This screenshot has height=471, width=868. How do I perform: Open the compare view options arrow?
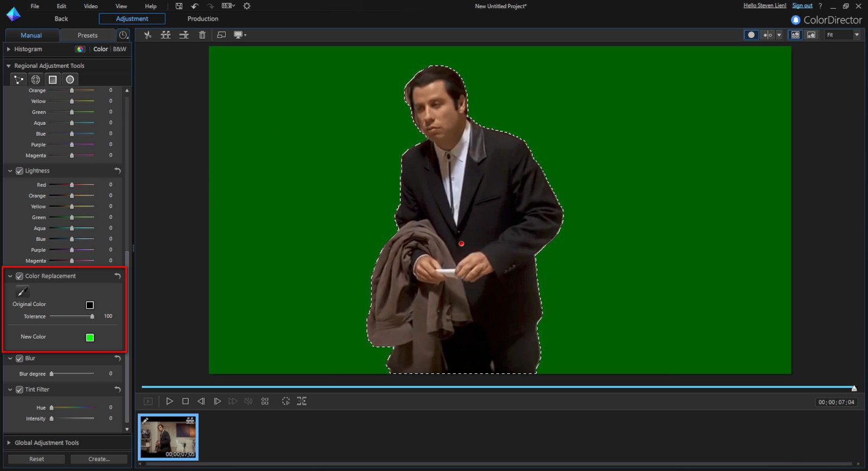[779, 35]
